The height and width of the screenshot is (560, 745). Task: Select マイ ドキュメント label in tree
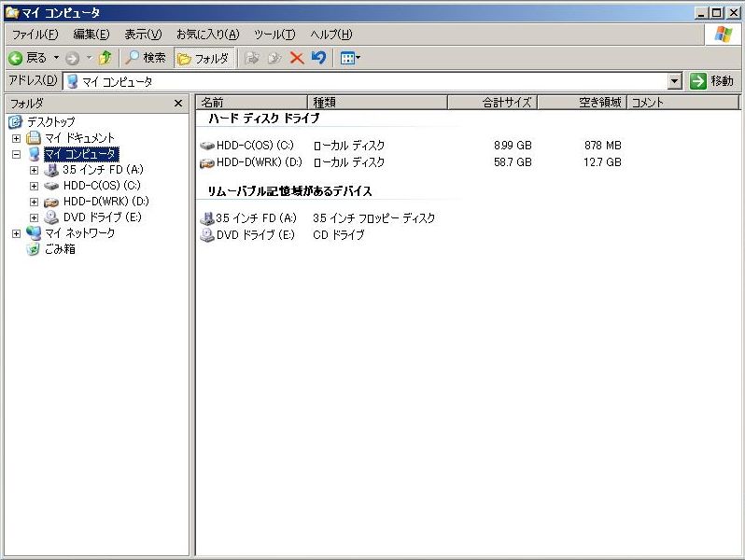pyautogui.click(x=79, y=138)
